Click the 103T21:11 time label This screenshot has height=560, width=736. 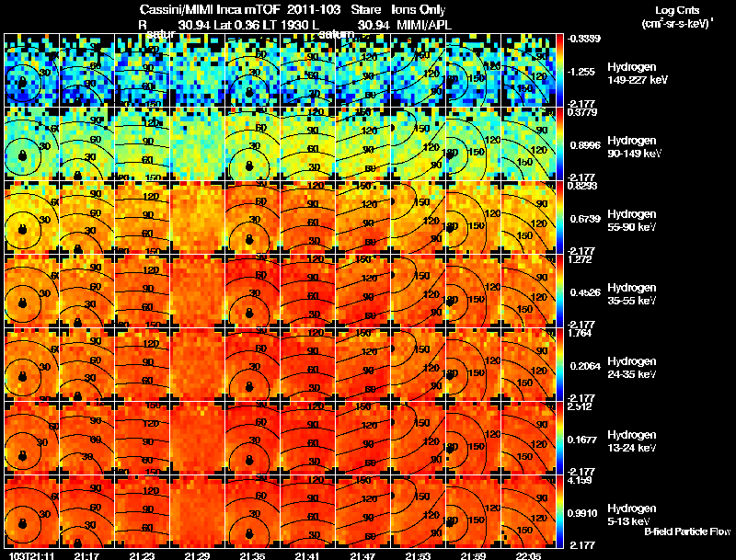pyautogui.click(x=32, y=555)
